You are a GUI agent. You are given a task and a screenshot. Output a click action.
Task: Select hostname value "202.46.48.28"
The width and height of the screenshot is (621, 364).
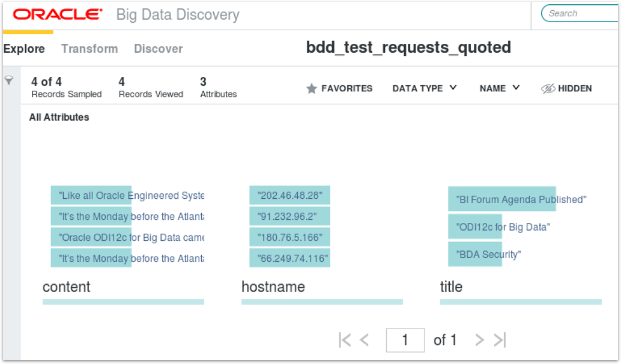click(x=290, y=195)
